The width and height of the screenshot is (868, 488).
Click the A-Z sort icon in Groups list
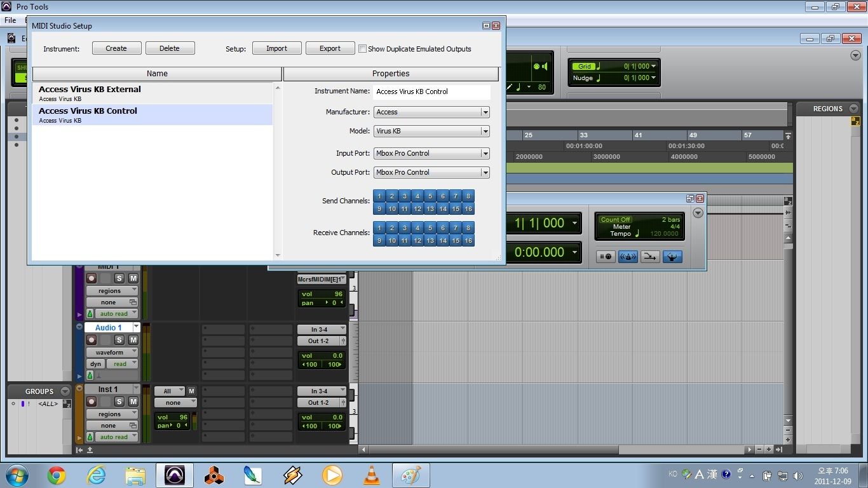tap(67, 403)
